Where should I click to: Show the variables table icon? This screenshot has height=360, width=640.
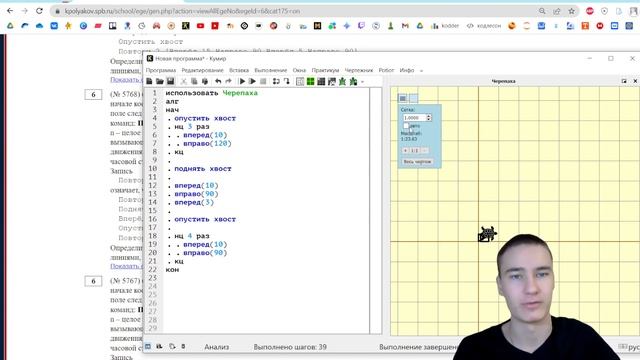point(300,81)
